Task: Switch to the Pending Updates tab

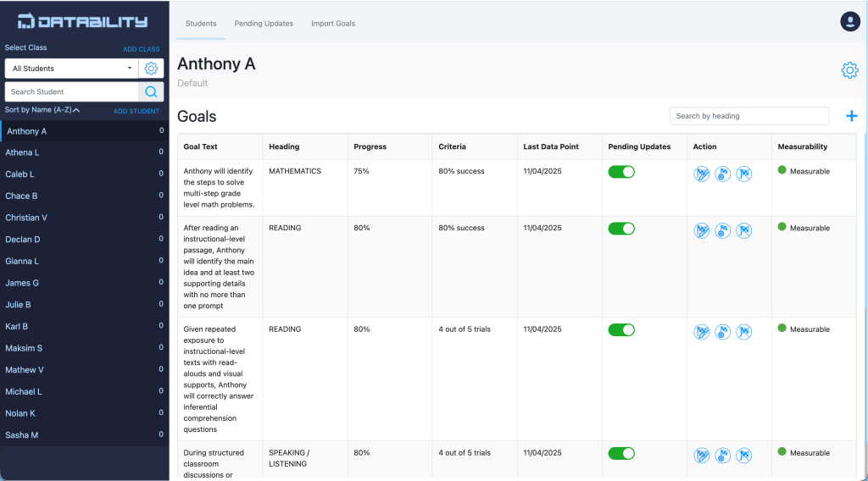Action: point(264,24)
